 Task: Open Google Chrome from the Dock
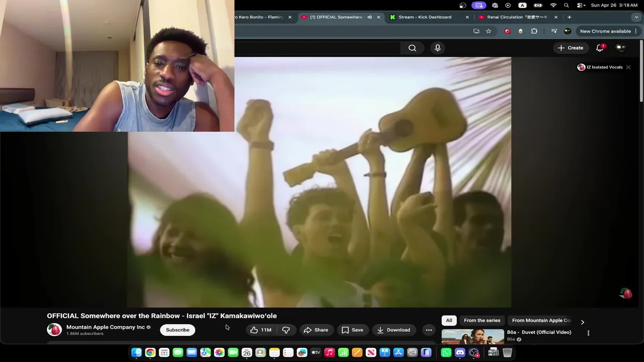click(150, 352)
